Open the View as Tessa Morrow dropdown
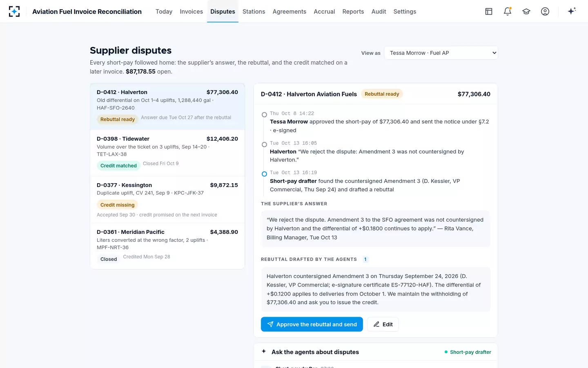 441,53
